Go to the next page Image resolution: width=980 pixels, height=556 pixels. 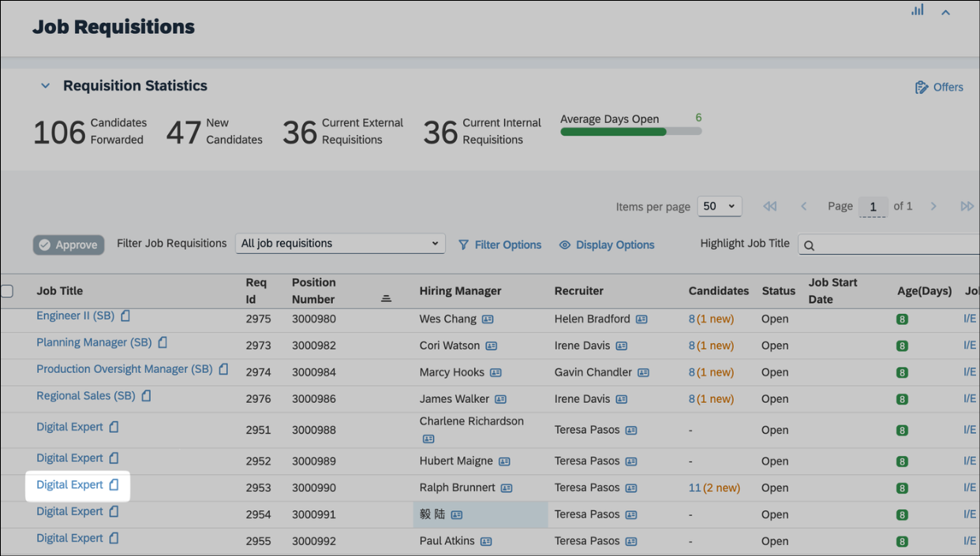click(x=933, y=206)
